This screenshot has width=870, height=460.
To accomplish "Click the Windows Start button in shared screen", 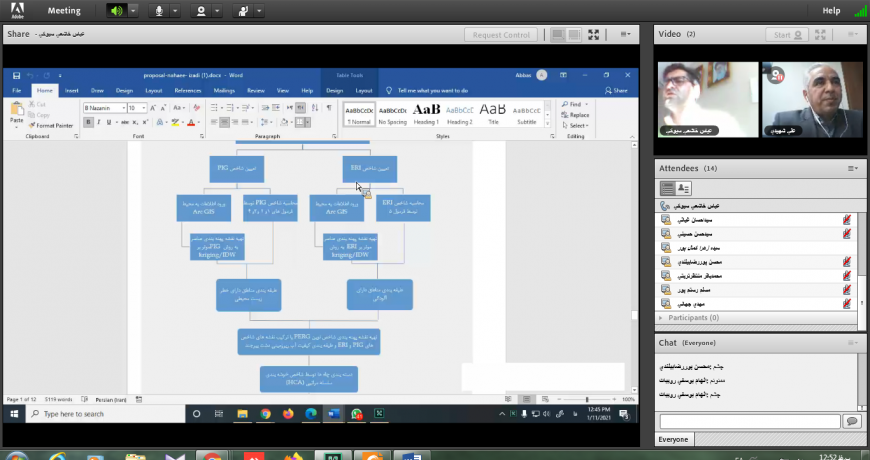I will point(14,414).
